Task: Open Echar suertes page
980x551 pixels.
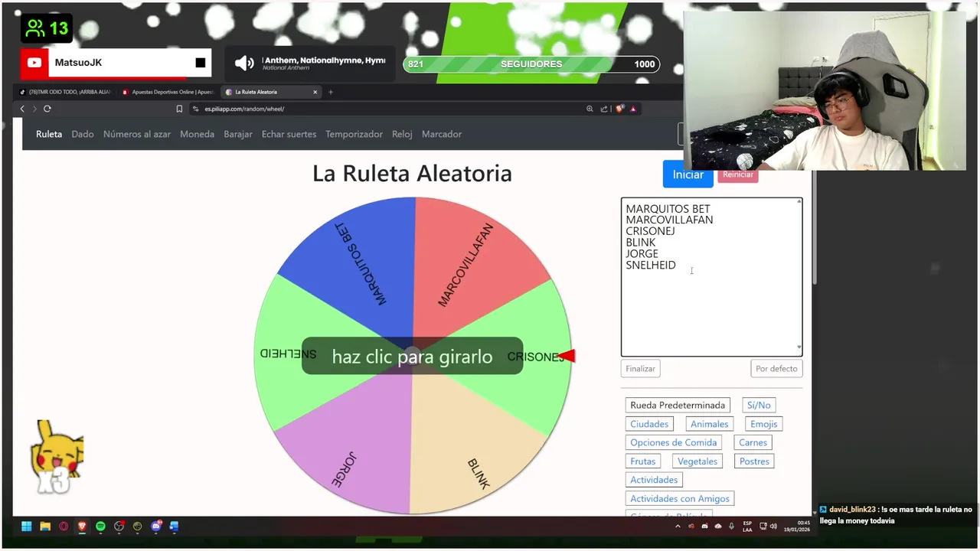Action: [289, 134]
